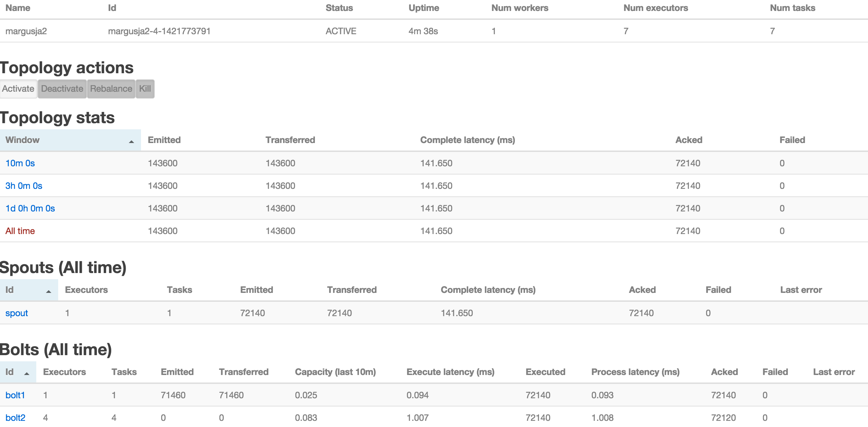Sort spouts table by Executors column
The image size is (868, 427).
point(86,290)
